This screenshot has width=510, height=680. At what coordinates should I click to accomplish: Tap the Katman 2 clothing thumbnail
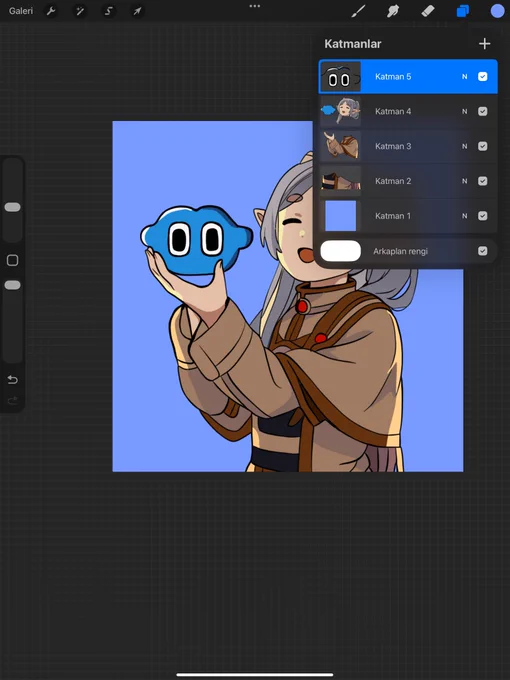[x=341, y=181]
